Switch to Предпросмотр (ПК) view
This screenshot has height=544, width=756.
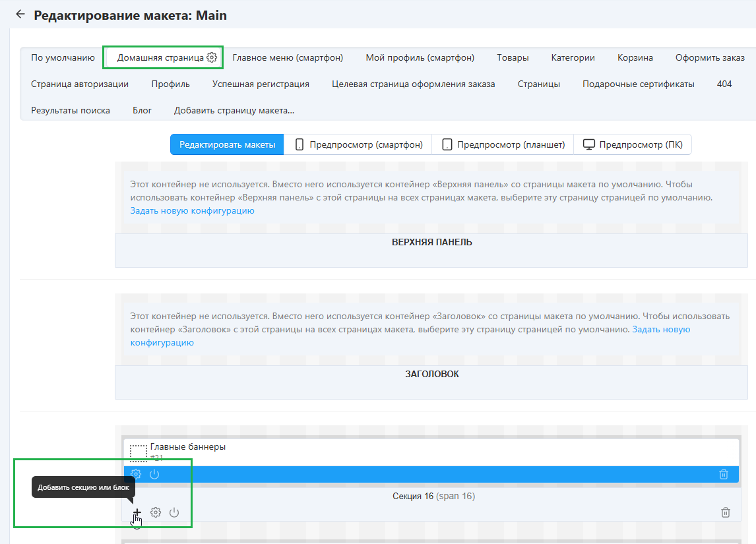[633, 144]
